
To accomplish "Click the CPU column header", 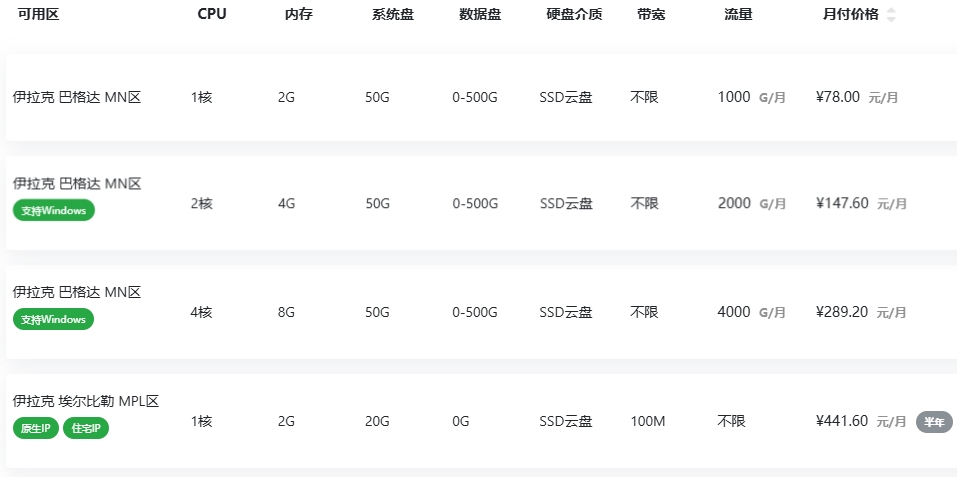I will (x=212, y=15).
